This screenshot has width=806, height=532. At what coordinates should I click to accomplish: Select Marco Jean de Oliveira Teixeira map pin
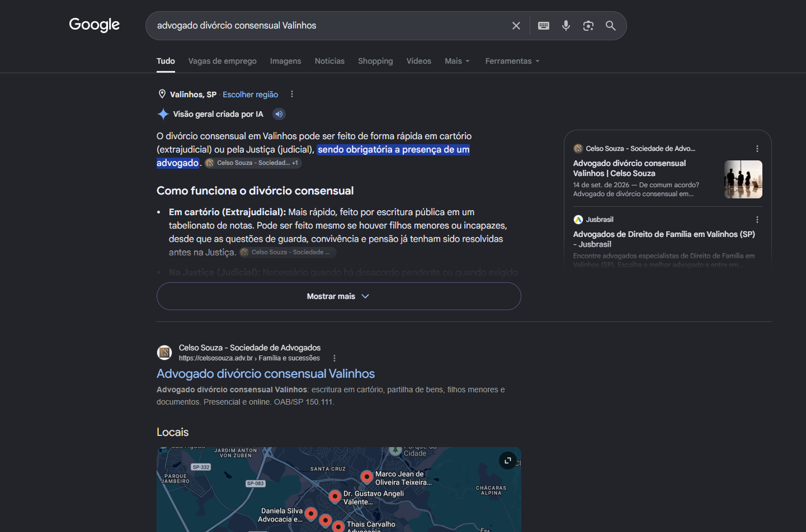366,477
